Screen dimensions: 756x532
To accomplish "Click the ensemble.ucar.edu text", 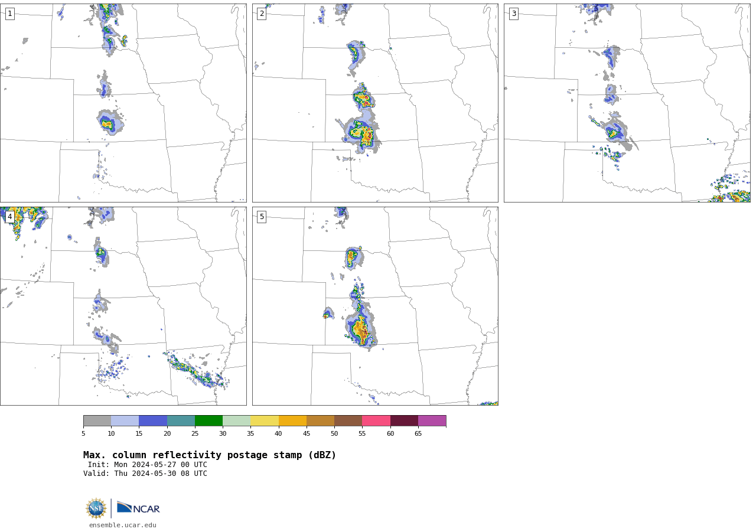I will pyautogui.click(x=123, y=526).
